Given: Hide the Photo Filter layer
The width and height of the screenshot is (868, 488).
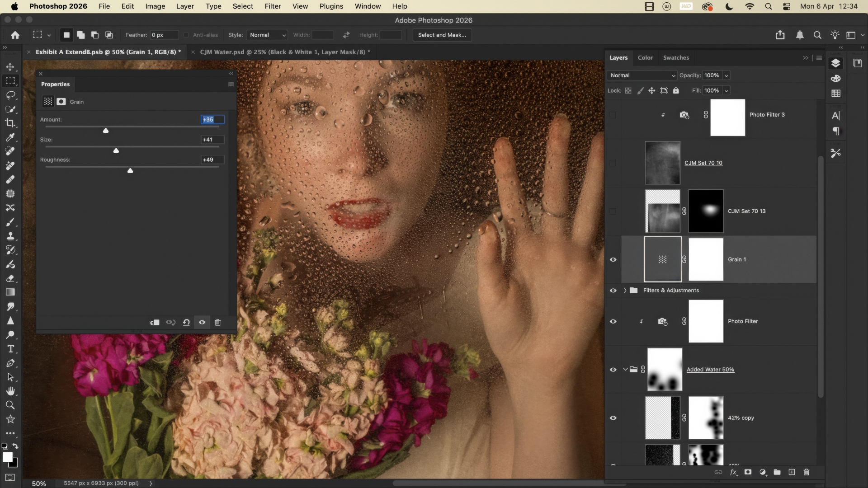Looking at the screenshot, I should coord(613,321).
